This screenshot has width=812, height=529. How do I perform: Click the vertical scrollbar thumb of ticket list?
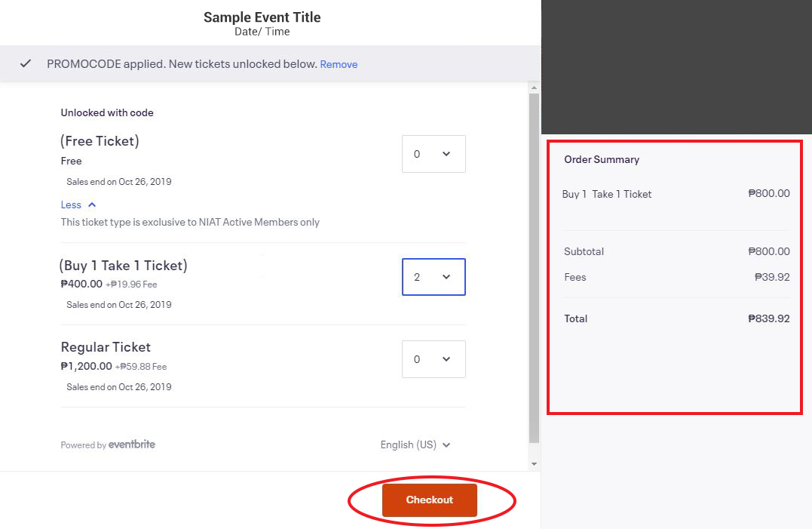[x=534, y=268]
